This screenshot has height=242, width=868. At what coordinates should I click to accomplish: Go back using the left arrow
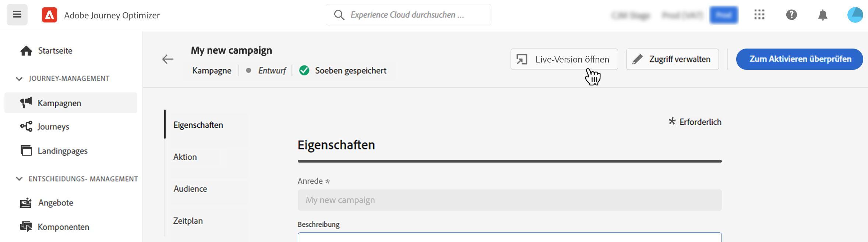pos(168,59)
